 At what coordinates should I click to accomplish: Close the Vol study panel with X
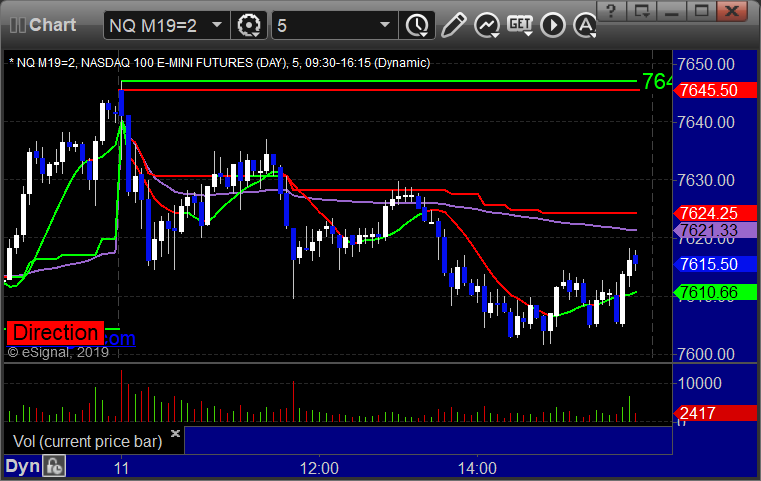coord(176,433)
